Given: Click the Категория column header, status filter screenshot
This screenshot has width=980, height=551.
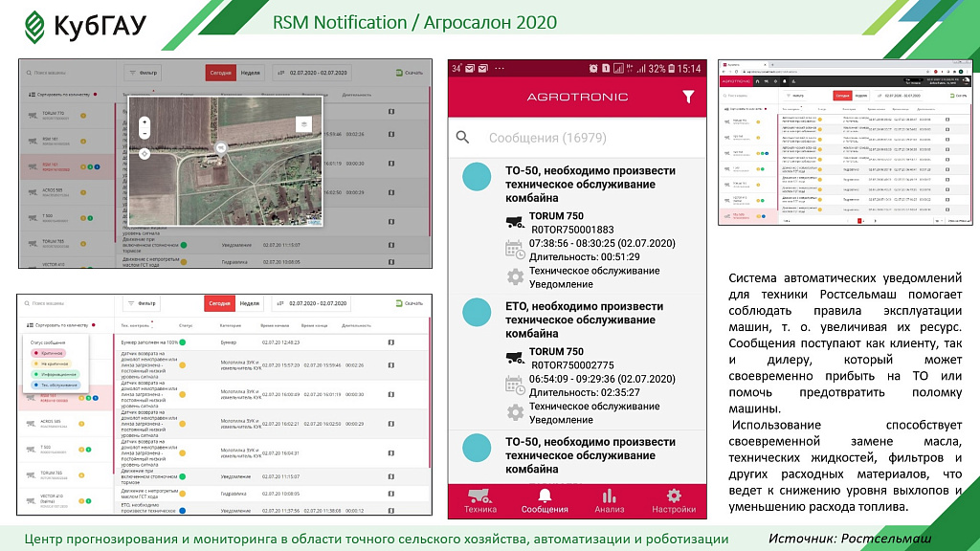Looking at the screenshot, I should tap(230, 325).
